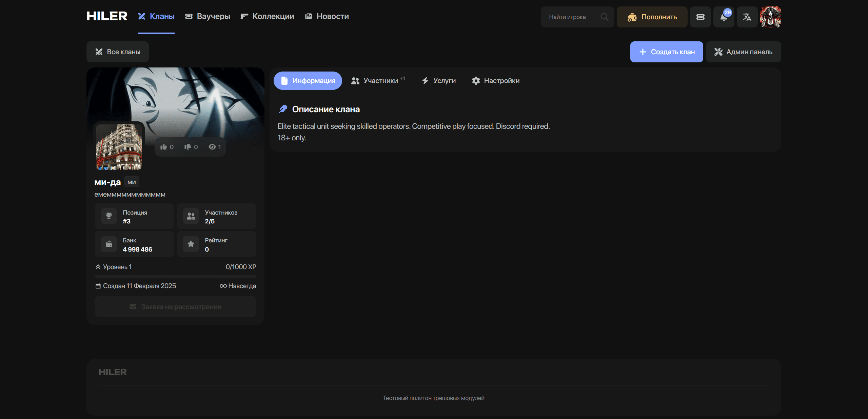
Task: Click the Описание клана heading
Action: (326, 109)
